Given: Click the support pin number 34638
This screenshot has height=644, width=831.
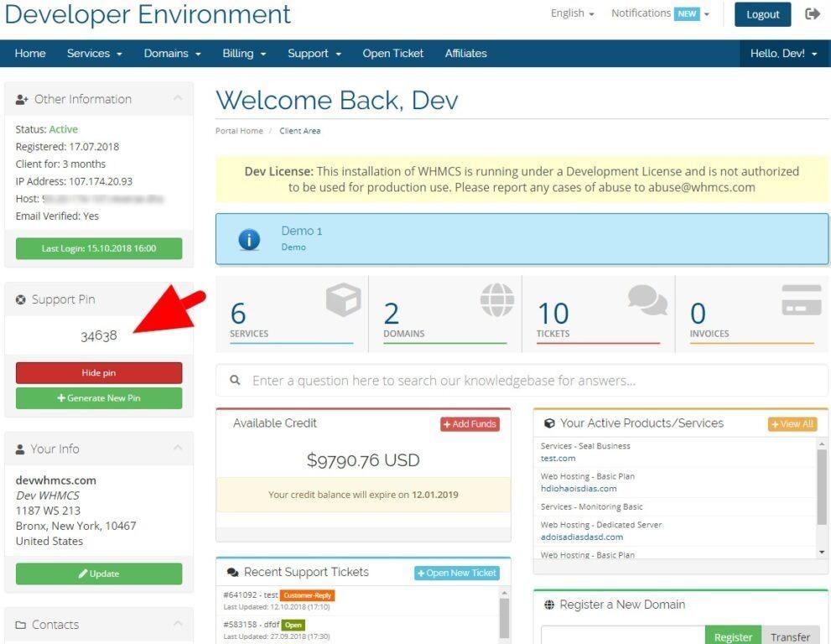Looking at the screenshot, I should coord(99,336).
